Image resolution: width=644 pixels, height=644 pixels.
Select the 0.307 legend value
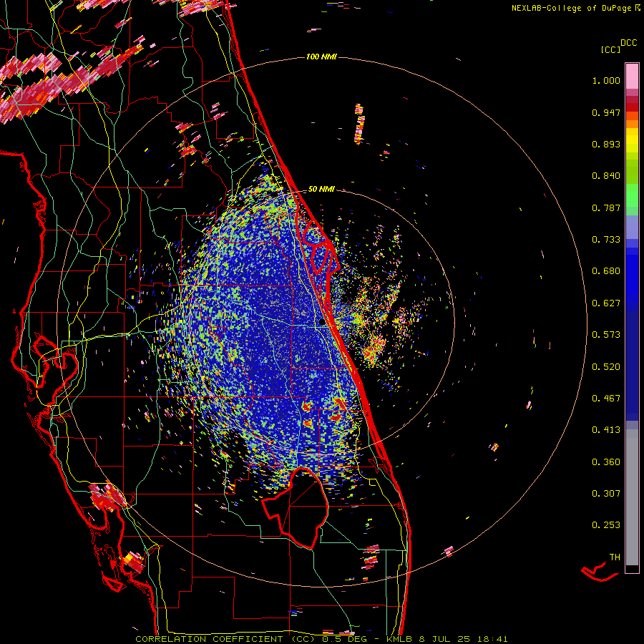[x=606, y=494]
